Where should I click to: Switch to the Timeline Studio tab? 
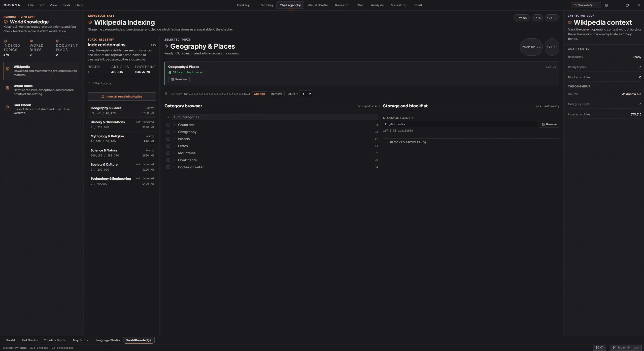pyautogui.click(x=55, y=340)
